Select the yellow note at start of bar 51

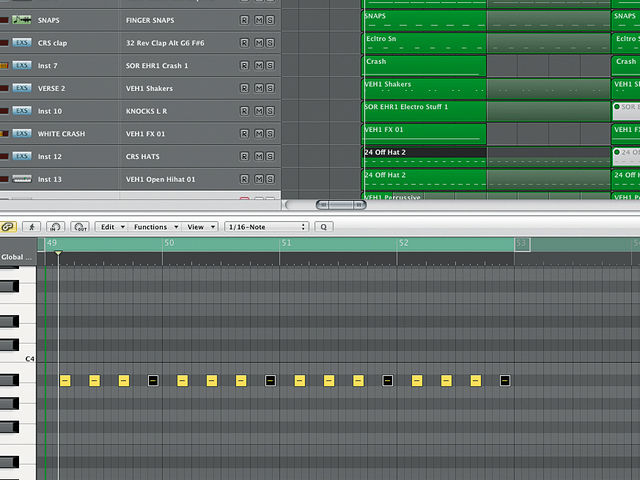(300, 381)
